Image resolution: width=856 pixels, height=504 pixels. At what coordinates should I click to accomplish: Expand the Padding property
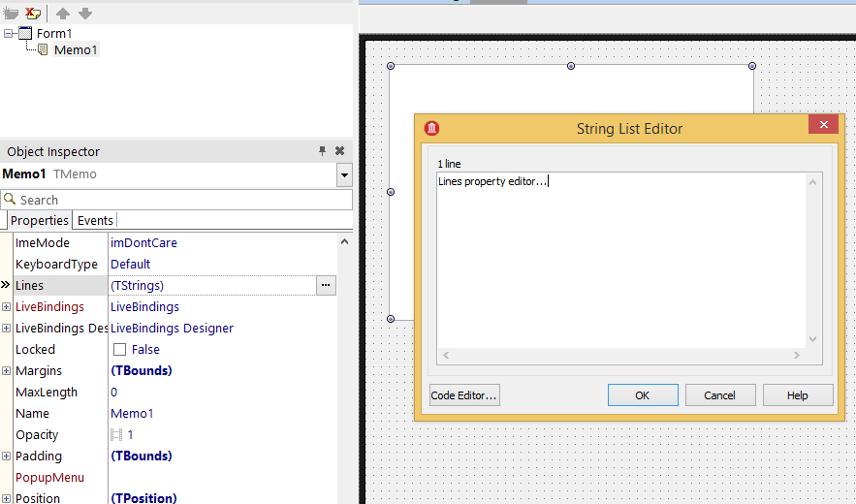click(x=6, y=456)
